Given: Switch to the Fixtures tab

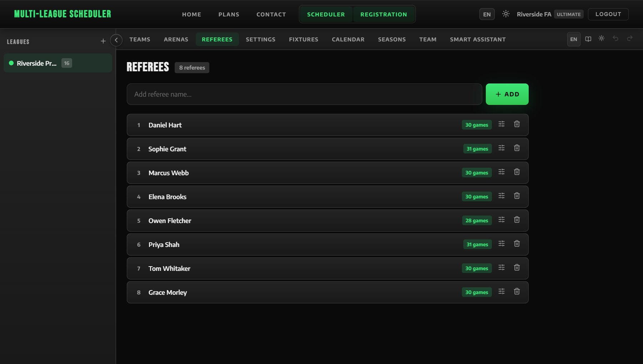Looking at the screenshot, I should (x=304, y=39).
